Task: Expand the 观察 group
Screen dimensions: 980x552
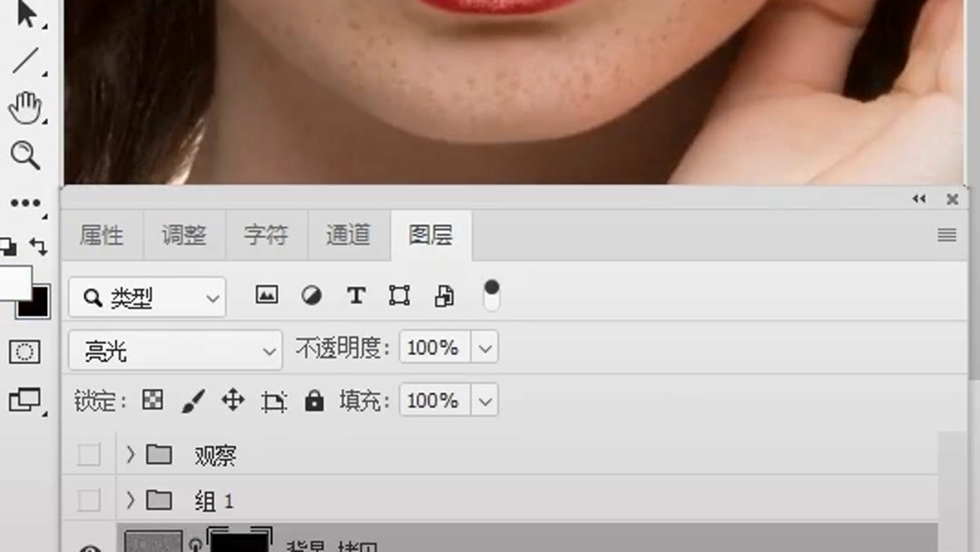Action: (129, 455)
